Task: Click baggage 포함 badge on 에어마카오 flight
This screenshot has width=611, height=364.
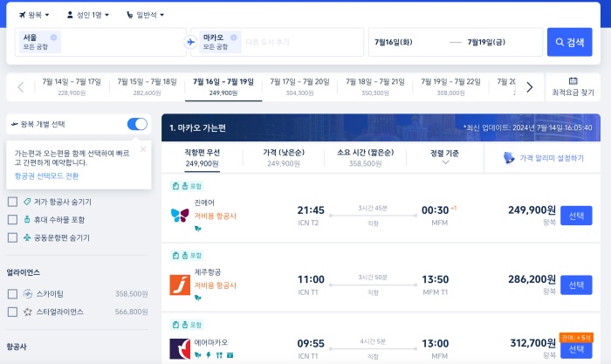Action: [x=188, y=325]
